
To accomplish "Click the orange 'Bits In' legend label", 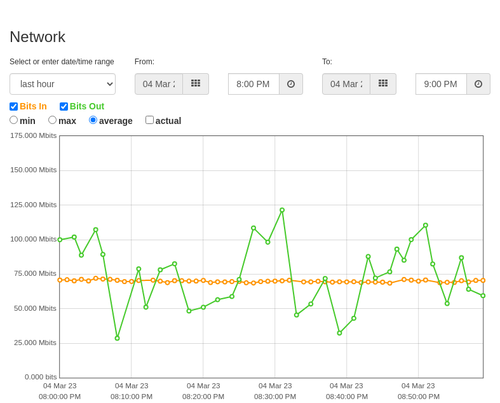I will click(33, 106).
